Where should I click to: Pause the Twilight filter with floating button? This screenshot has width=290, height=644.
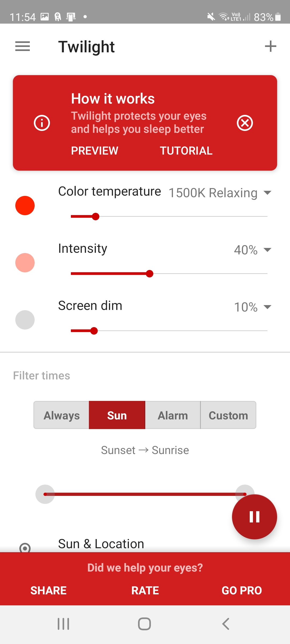(x=254, y=517)
